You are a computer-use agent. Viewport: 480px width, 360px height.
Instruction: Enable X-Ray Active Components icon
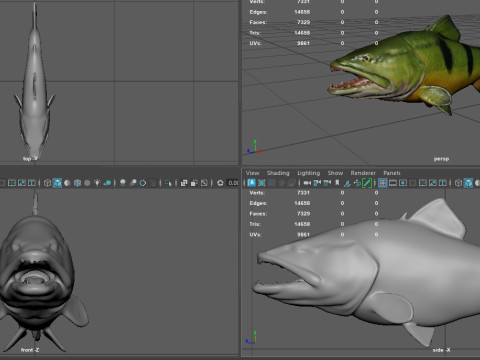click(194, 183)
